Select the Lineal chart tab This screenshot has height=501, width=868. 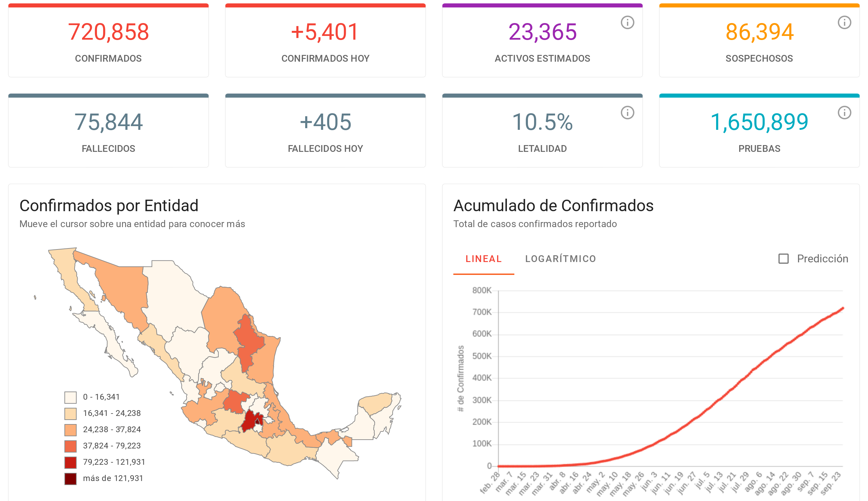click(483, 259)
